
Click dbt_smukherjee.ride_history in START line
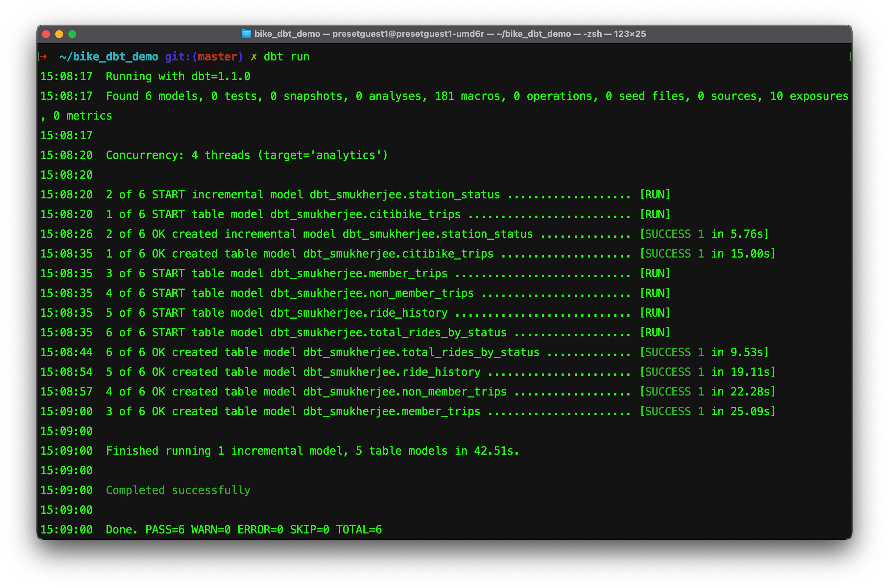click(359, 313)
